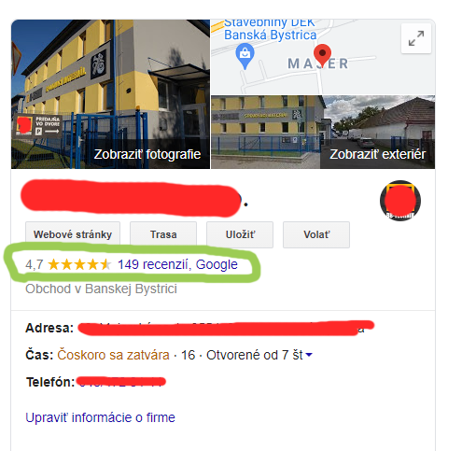Click the redacted phone number link
Screen dimensions: 476x451
tap(121, 382)
